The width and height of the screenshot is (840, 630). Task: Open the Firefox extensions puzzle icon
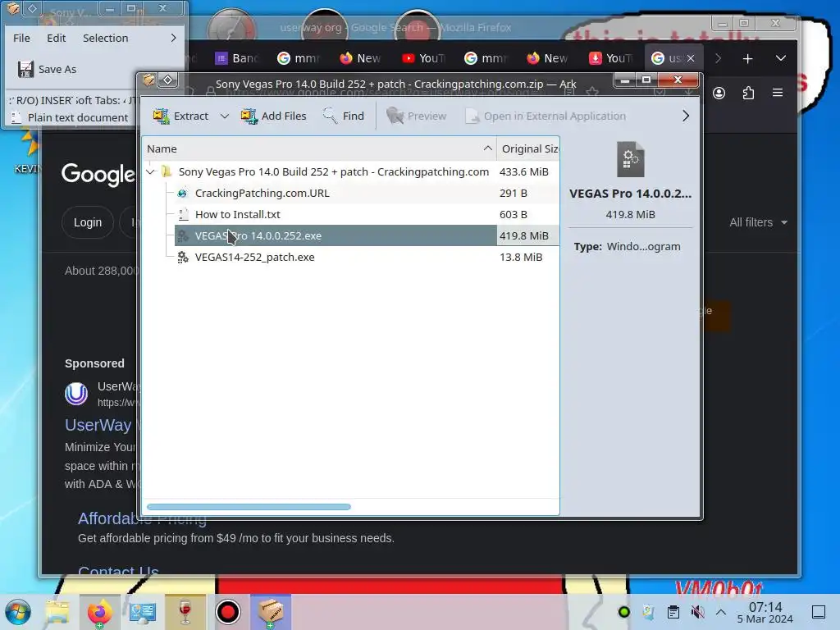(748, 93)
